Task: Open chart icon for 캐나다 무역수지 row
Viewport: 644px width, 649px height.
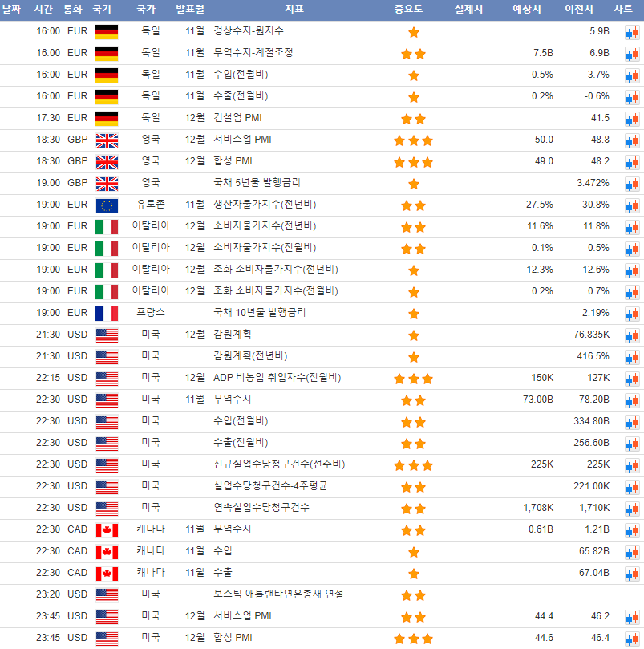Action: coord(632,529)
